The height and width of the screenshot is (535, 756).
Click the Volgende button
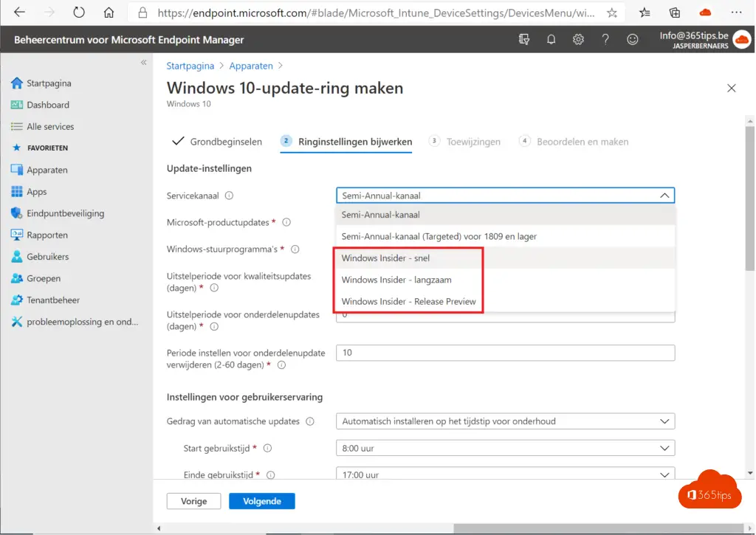point(262,501)
